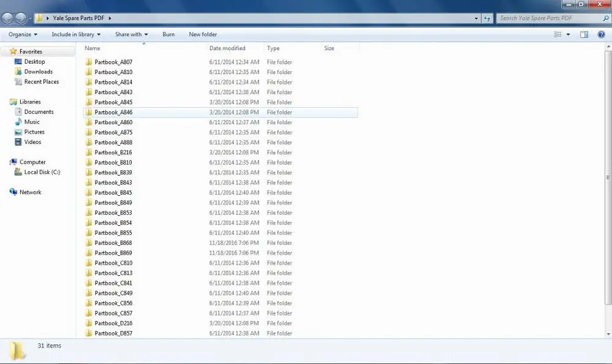Open Recent Places in navigation pane
Viewport: 612px width, 364px height.
click(42, 82)
